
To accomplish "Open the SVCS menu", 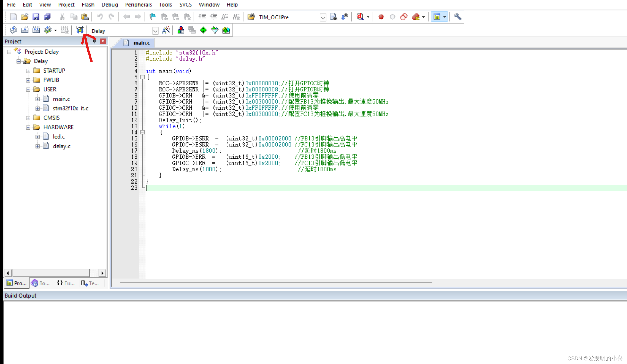I will (185, 5).
